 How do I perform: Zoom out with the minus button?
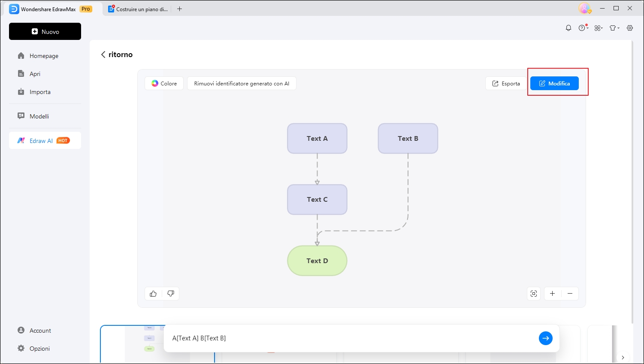click(x=570, y=294)
